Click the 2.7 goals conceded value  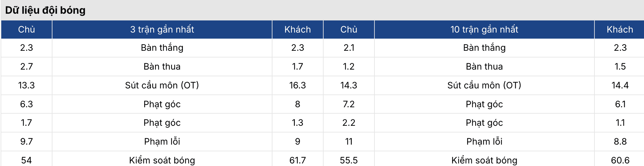tap(27, 66)
